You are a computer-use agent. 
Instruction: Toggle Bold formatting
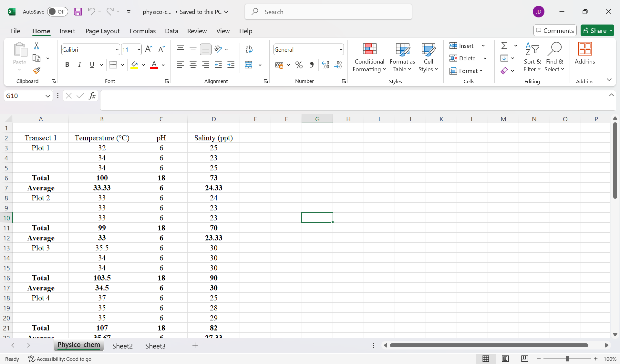coord(67,65)
